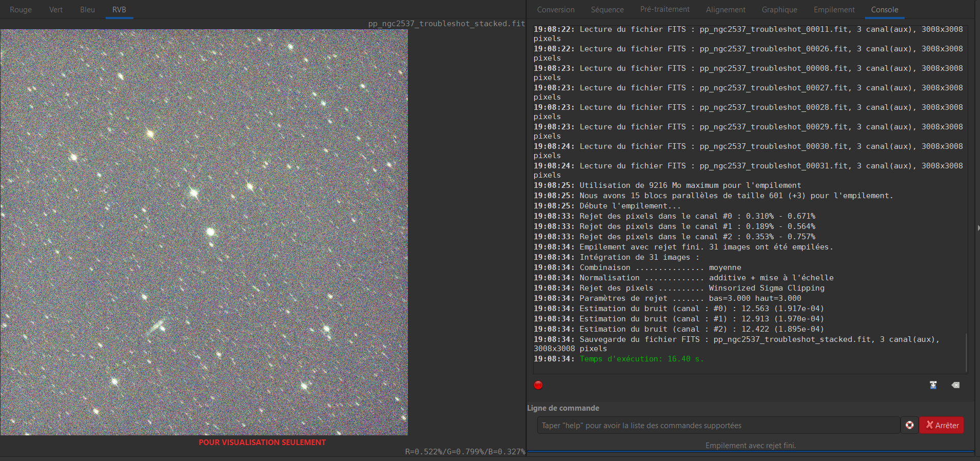
Task: Open the Graphique tab
Action: tap(779, 10)
